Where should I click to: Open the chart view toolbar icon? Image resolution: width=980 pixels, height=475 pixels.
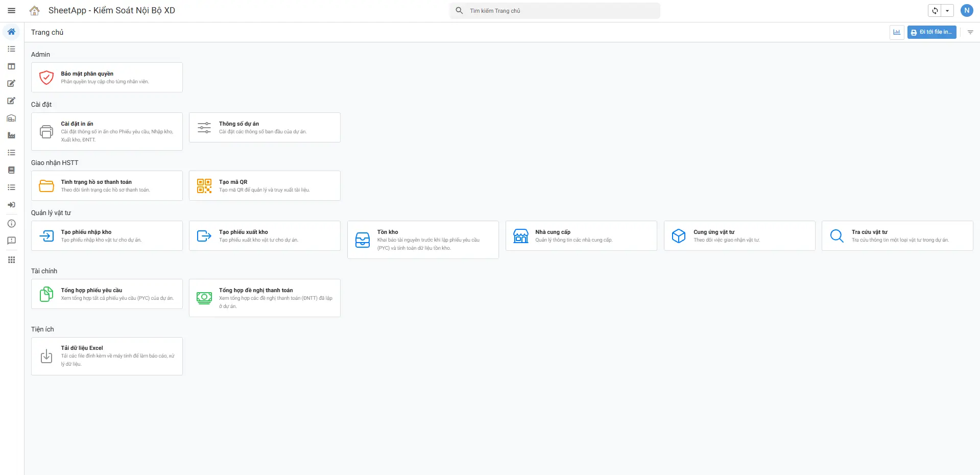[x=897, y=32]
